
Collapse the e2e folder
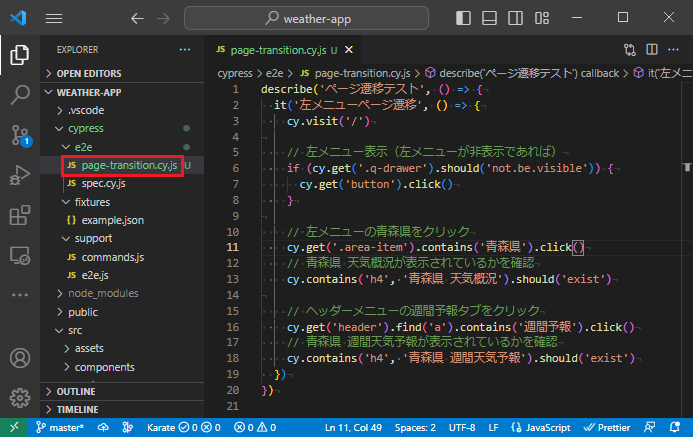pos(122,147)
